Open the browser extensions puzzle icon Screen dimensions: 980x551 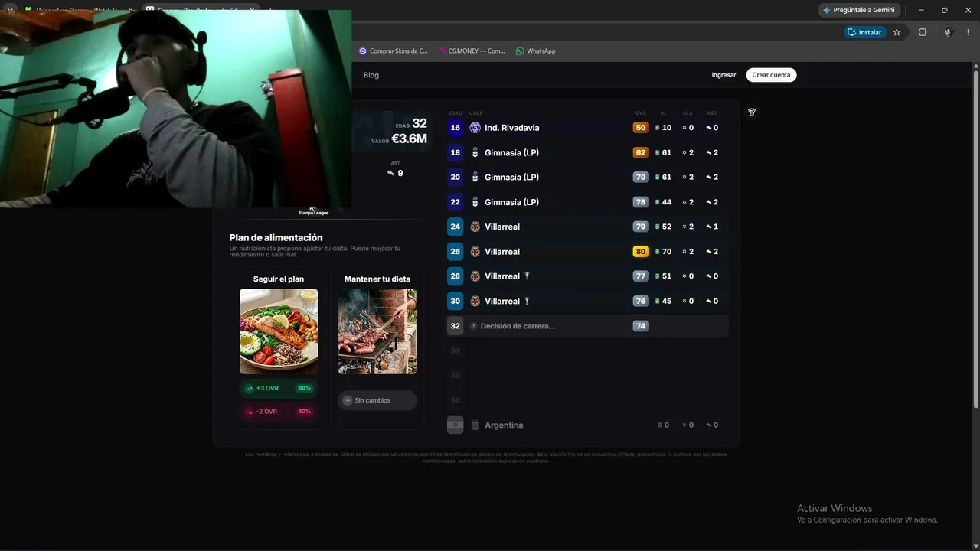coord(922,32)
